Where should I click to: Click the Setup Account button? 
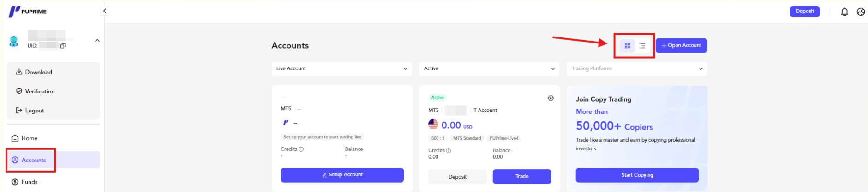tap(342, 175)
